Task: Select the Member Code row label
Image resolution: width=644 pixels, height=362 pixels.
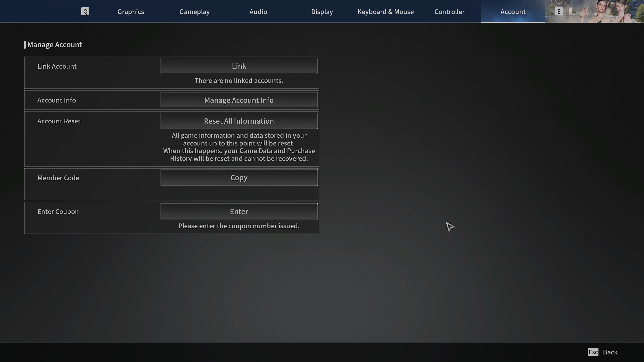Action: 58,178
